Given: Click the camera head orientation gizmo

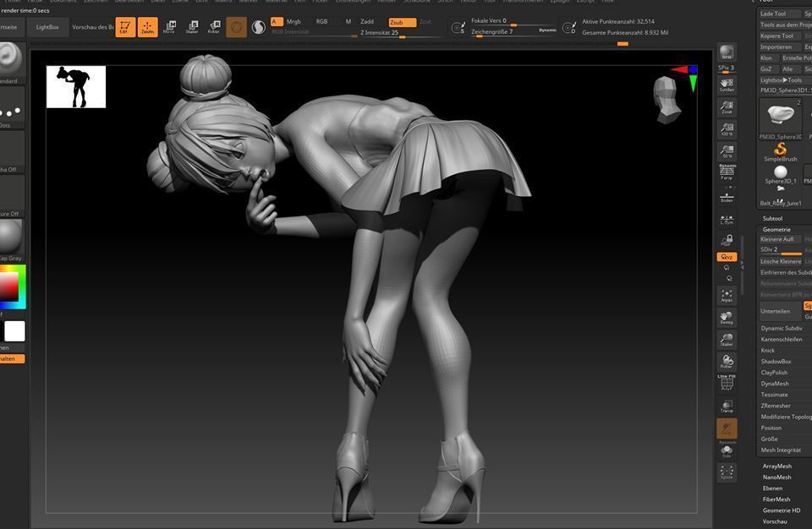Looking at the screenshot, I should point(667,100).
